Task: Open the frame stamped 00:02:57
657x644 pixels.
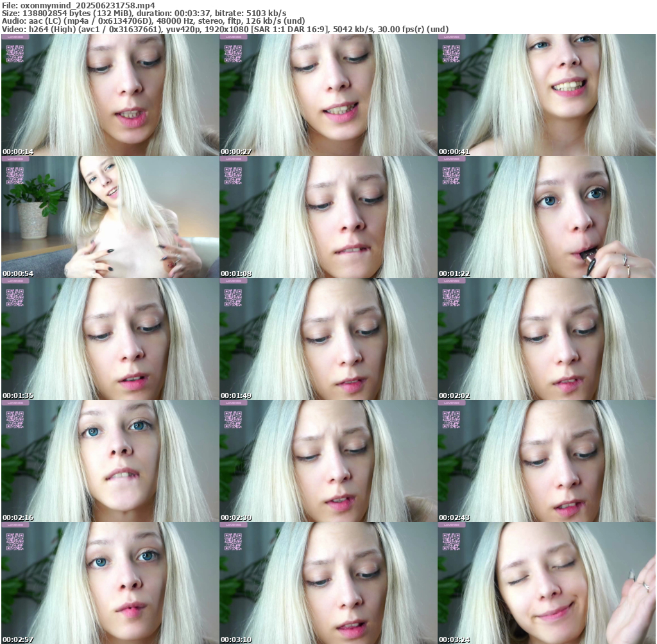Action: tap(110, 582)
